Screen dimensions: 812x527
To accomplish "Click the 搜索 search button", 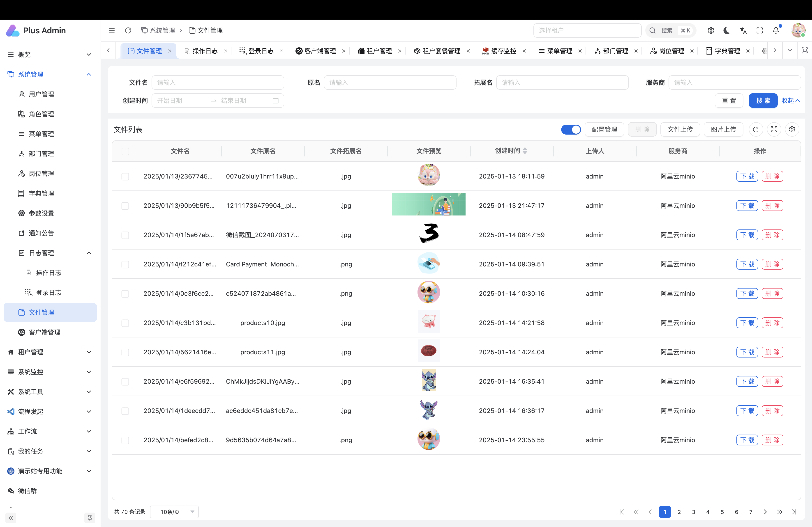I will (763, 101).
